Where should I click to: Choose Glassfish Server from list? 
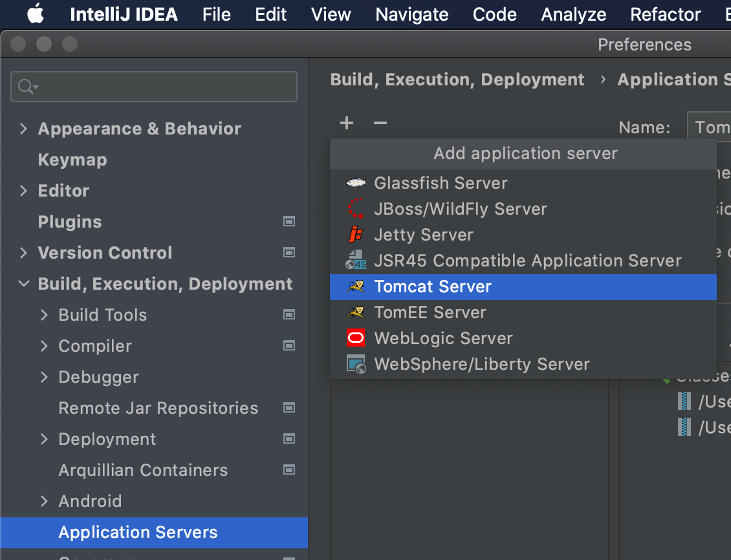click(523, 183)
